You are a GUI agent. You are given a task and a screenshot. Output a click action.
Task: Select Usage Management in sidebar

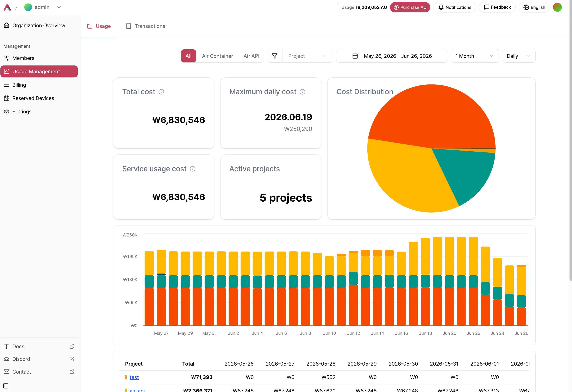coord(39,71)
